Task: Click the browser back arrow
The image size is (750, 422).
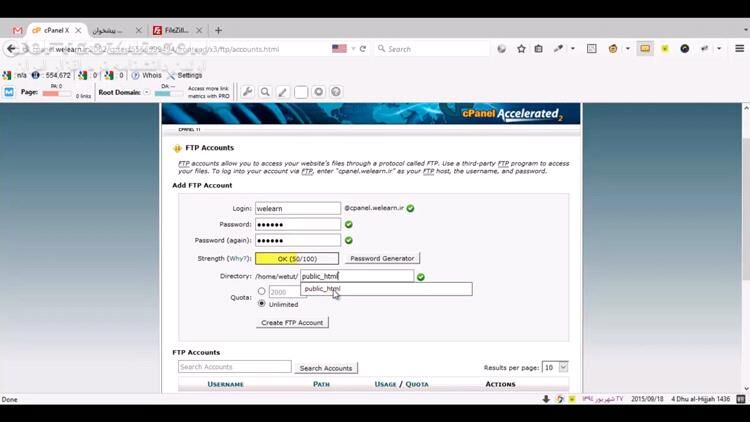Action: pyautogui.click(x=12, y=48)
